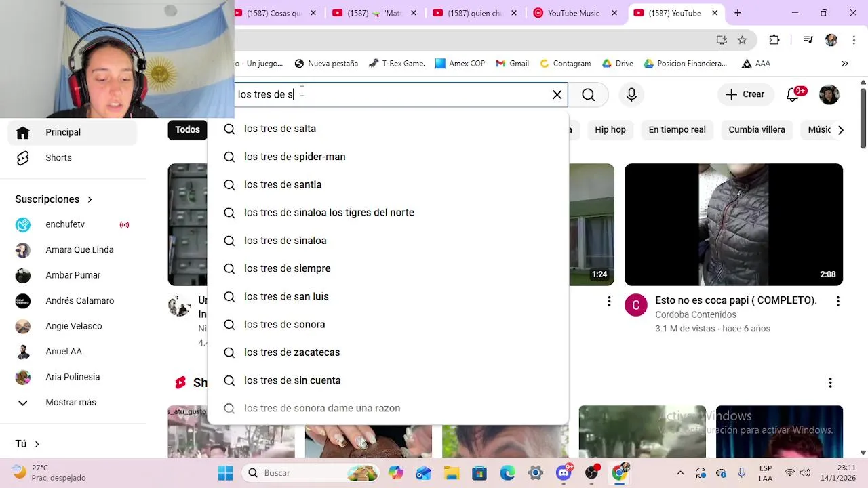868x488 pixels.
Task: Open the Crear button
Action: [x=745, y=95]
